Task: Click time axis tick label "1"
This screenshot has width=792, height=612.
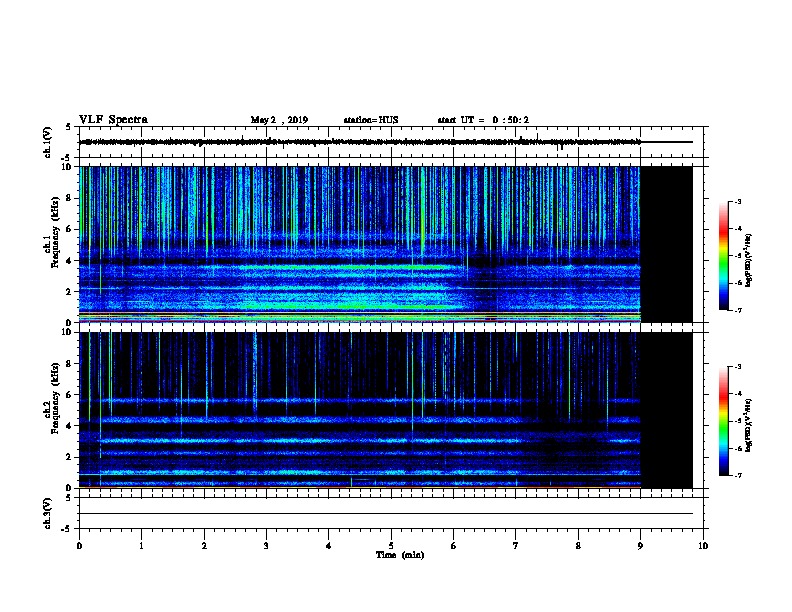Action: pyautogui.click(x=141, y=546)
